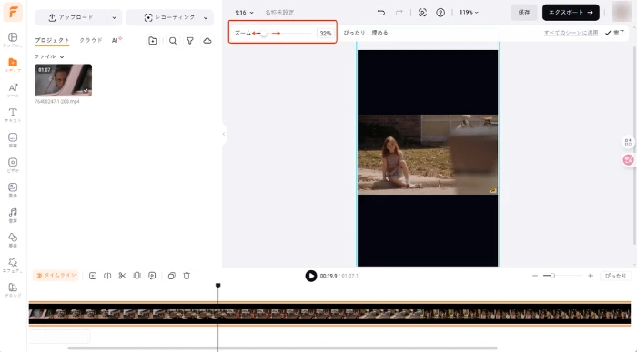Open the help question mark icon

[x=440, y=13]
